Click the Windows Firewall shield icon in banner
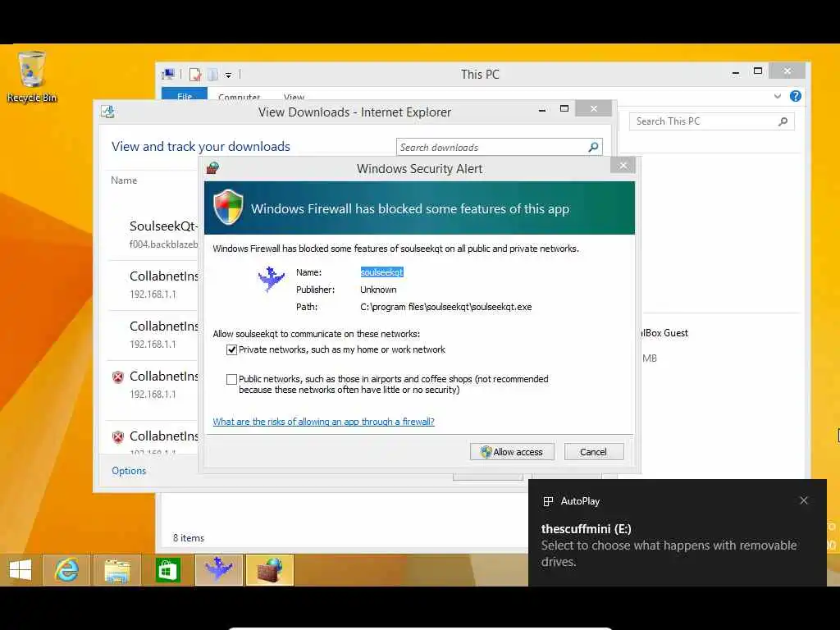The image size is (840, 630). tap(228, 208)
